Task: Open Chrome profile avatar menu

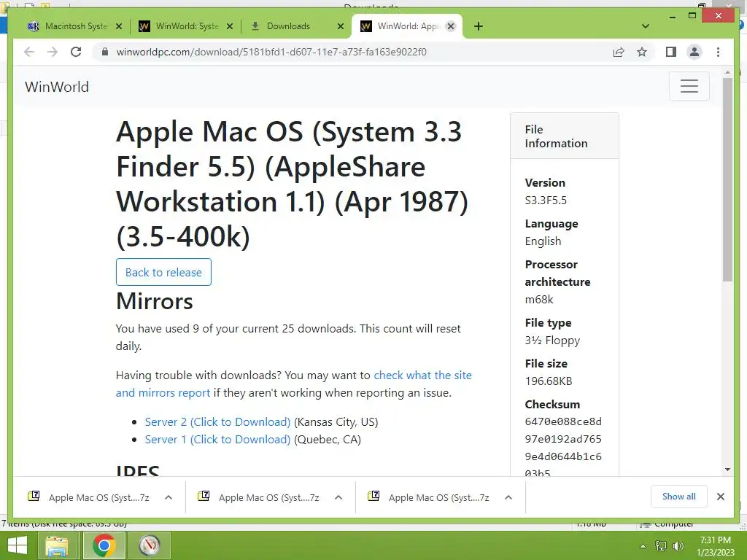Action: click(x=694, y=52)
